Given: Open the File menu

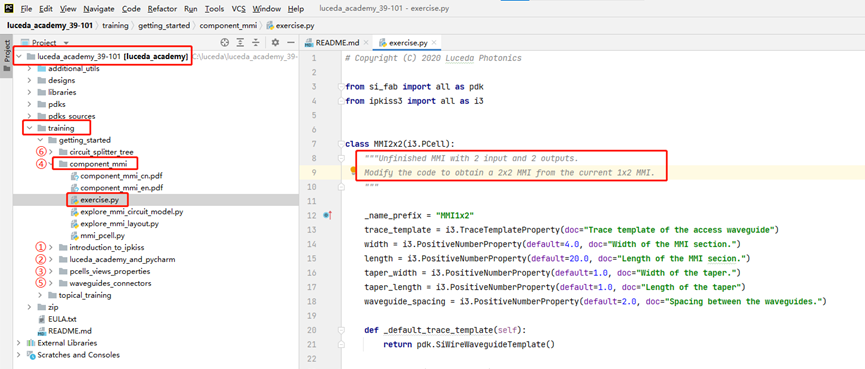Looking at the screenshot, I should [x=26, y=9].
